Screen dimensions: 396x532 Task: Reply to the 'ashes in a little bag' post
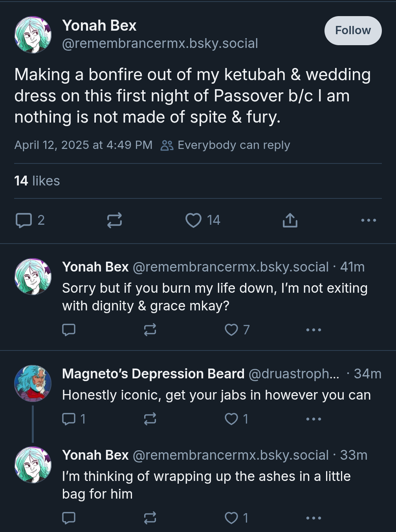69,518
